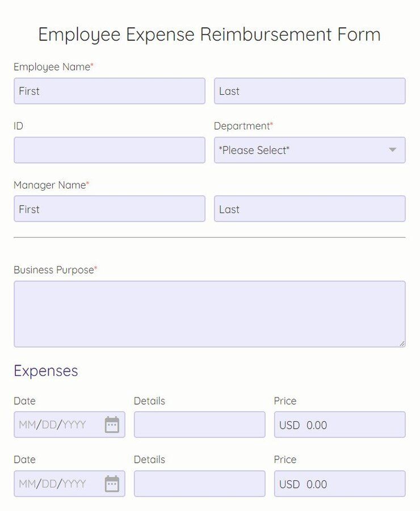This screenshot has width=420, height=511.
Task: Select the Manager First name field
Action: pos(110,209)
